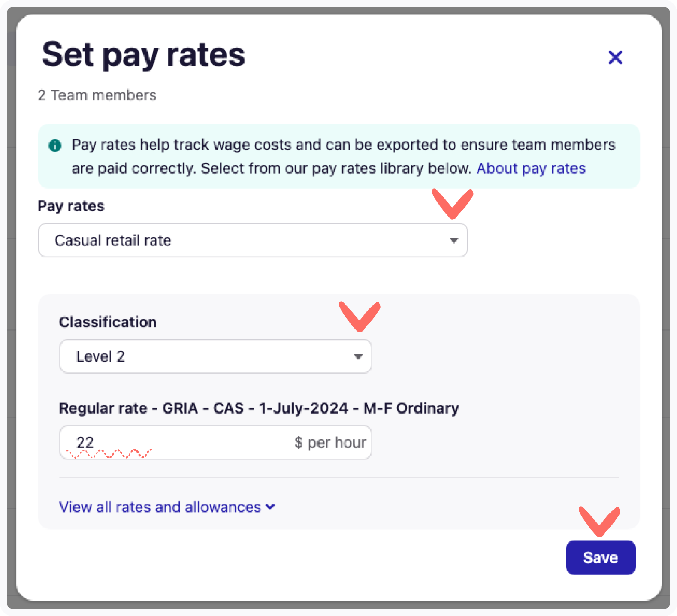Screen dimensions: 677x616
Task: Click the Regular rate M-F Ordinary label
Action: click(259, 408)
